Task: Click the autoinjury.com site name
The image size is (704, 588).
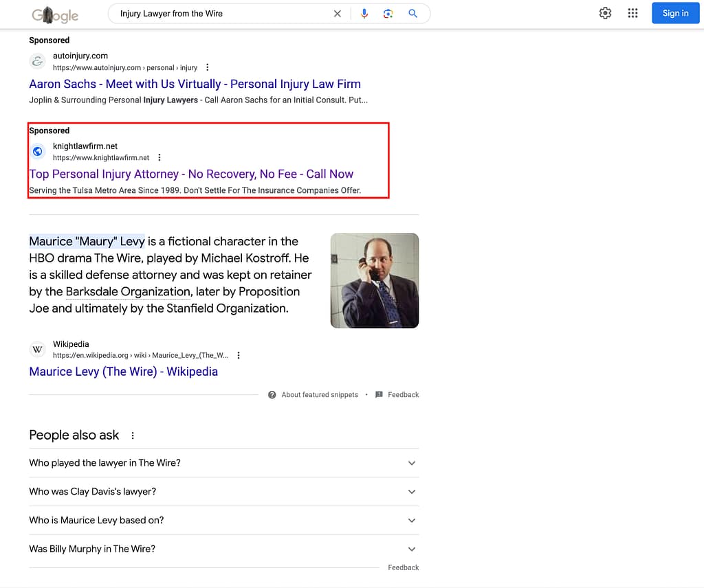Action: point(80,56)
